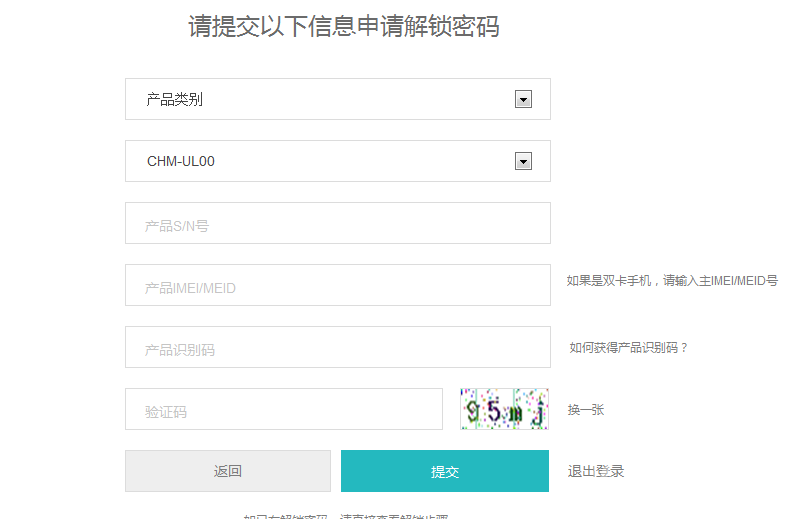
Task: Click the letter m in the captcha
Action: [x=517, y=411]
